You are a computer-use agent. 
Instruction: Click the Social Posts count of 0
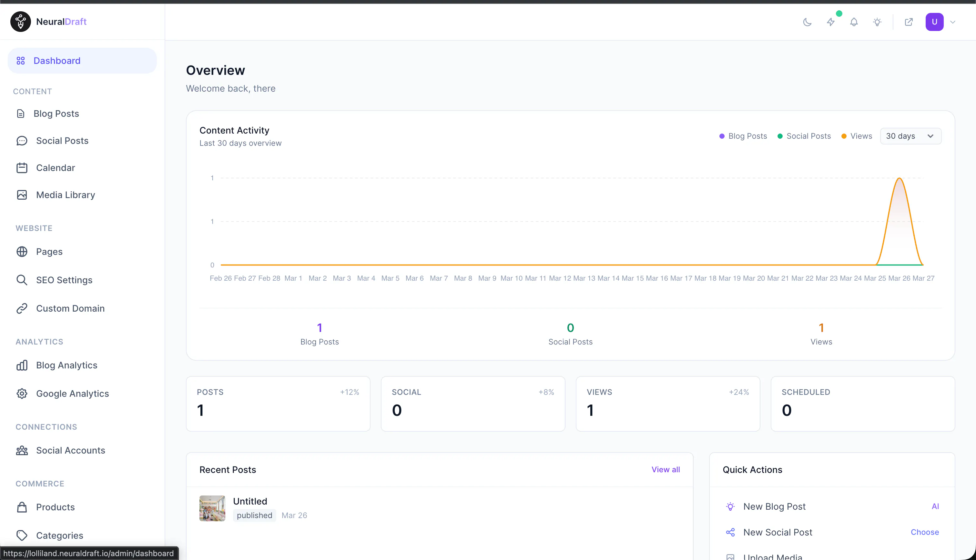tap(571, 328)
